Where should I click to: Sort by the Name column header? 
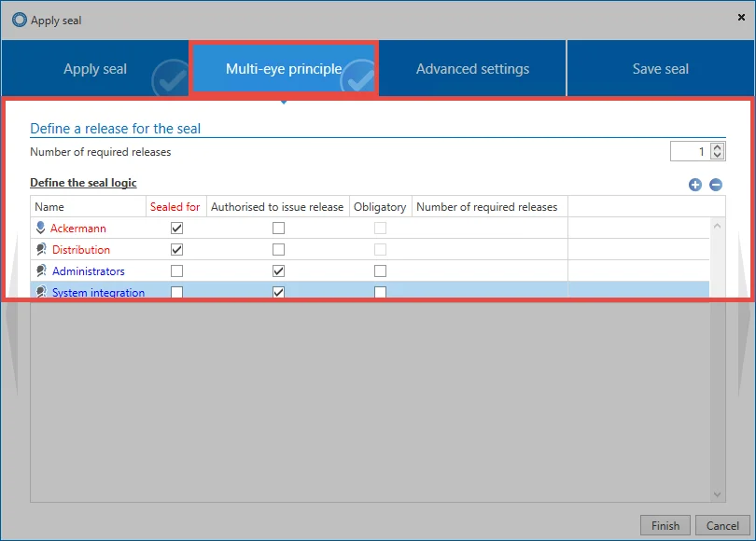coord(89,207)
